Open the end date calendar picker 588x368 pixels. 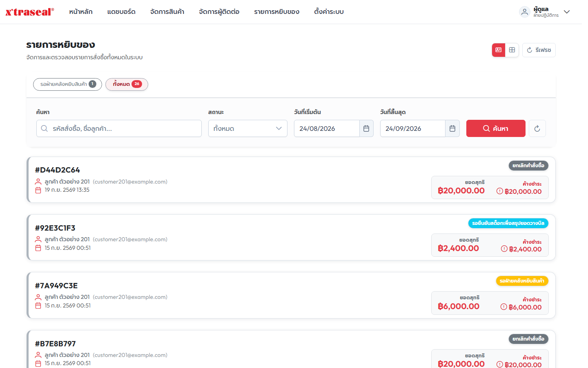coord(452,128)
